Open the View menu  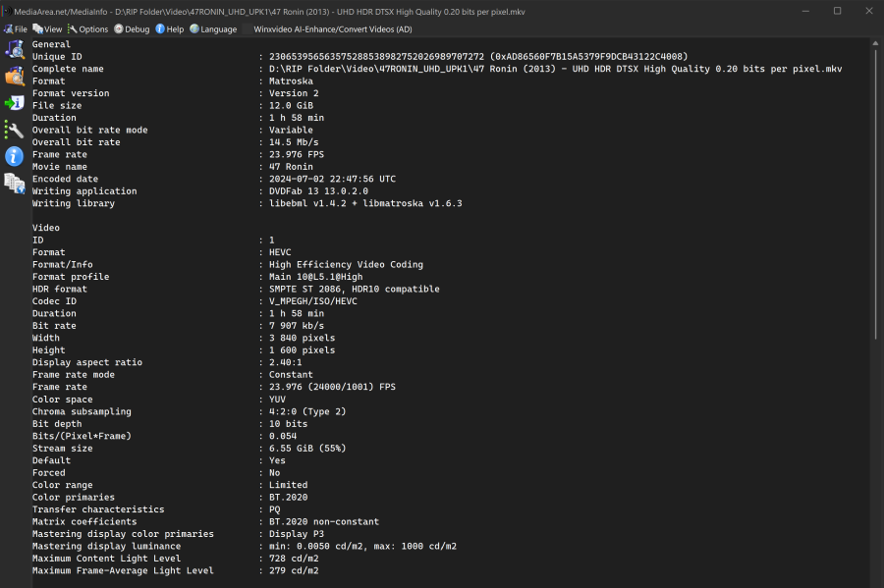click(x=47, y=29)
